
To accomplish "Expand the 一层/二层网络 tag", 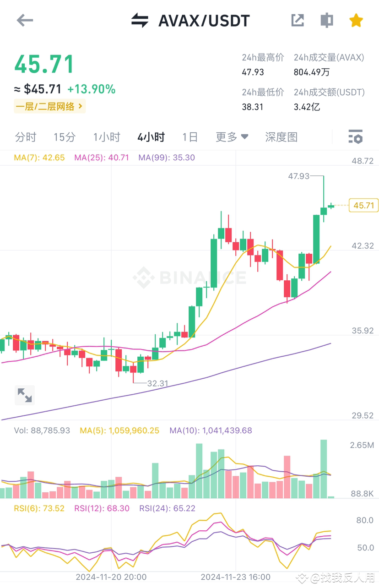I will pyautogui.click(x=49, y=106).
